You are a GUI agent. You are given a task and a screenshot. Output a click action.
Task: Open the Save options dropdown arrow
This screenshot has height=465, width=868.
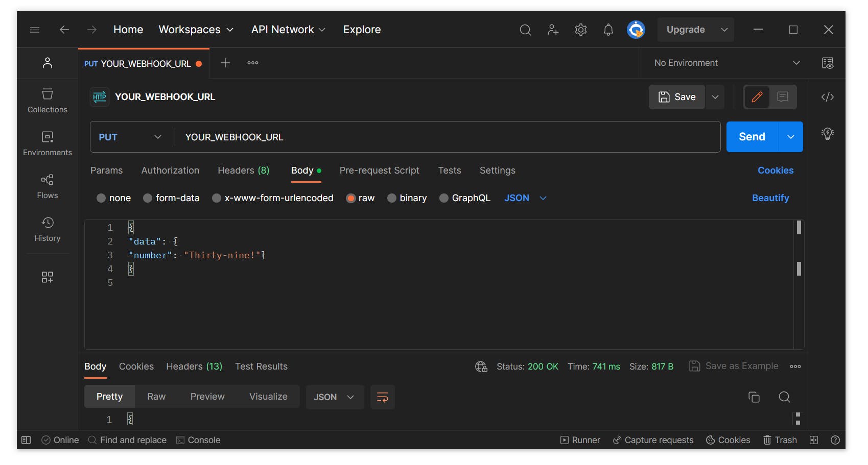tap(715, 97)
